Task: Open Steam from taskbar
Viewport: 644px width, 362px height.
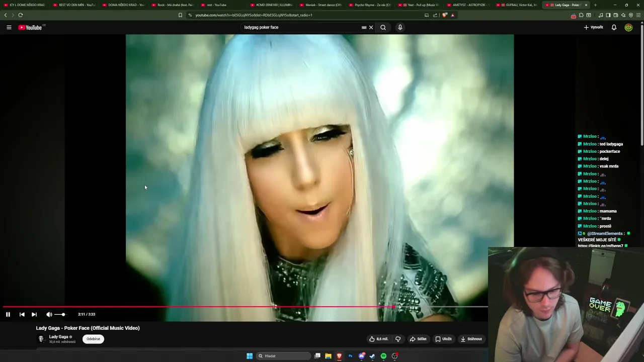Action: [x=372, y=356]
